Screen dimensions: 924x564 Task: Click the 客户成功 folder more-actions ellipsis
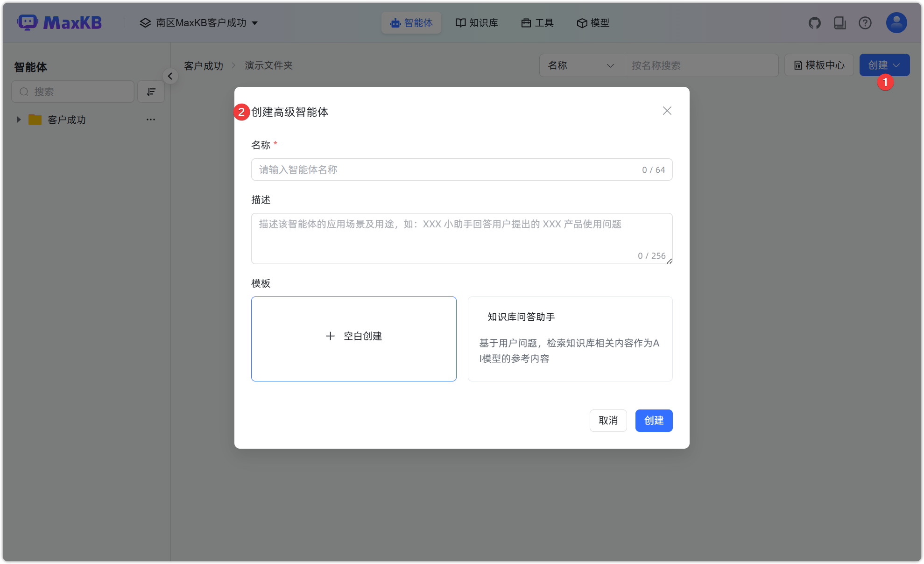150,120
